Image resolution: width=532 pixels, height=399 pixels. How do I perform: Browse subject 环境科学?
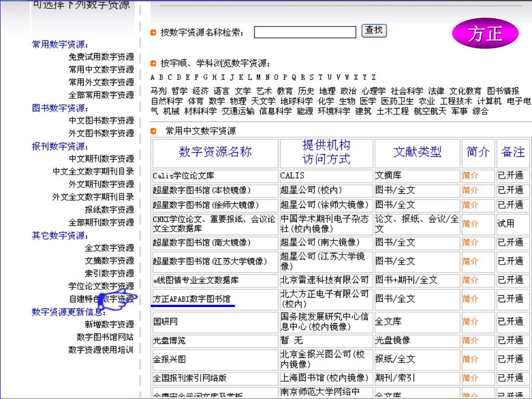(x=334, y=111)
